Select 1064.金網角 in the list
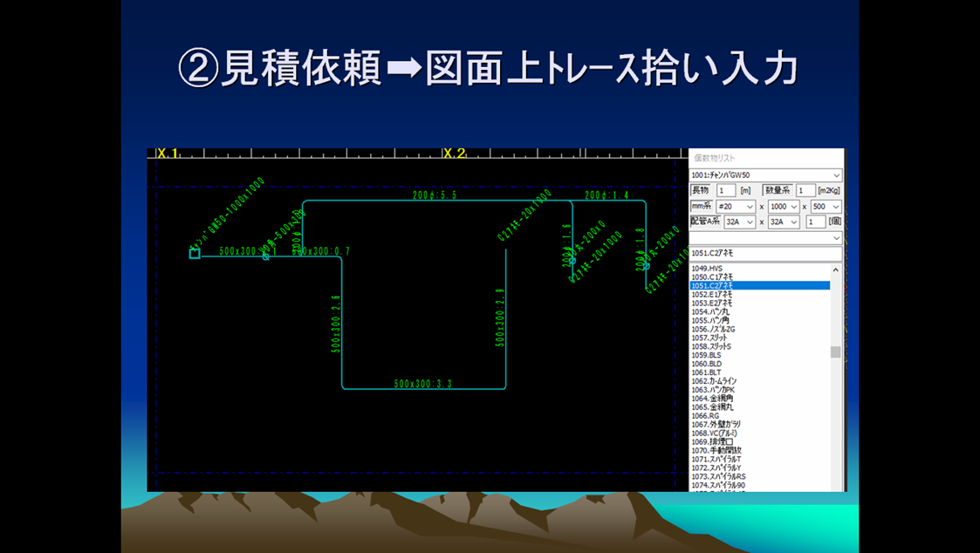Screen dimensions: 980x553 tap(760, 399)
